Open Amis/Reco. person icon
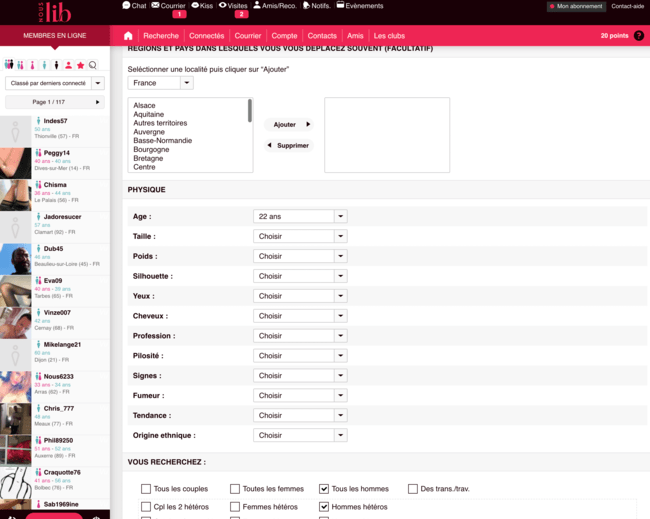This screenshot has width=650, height=519. 257,5
